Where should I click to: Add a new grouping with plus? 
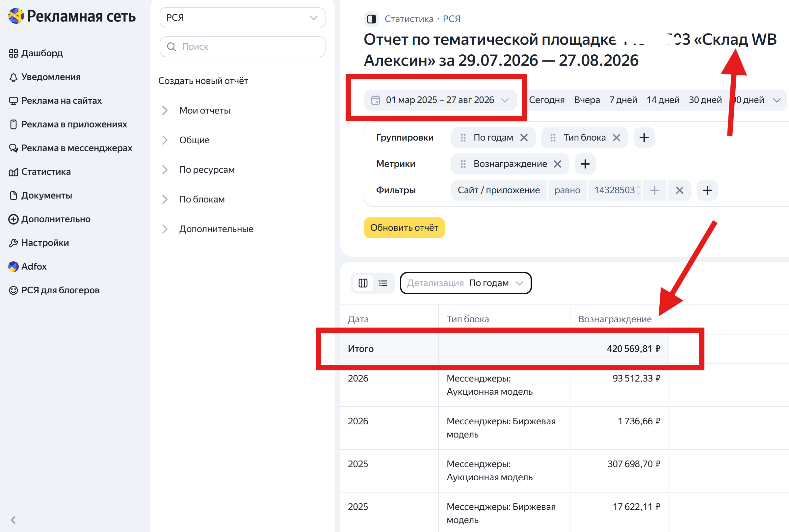click(x=644, y=138)
